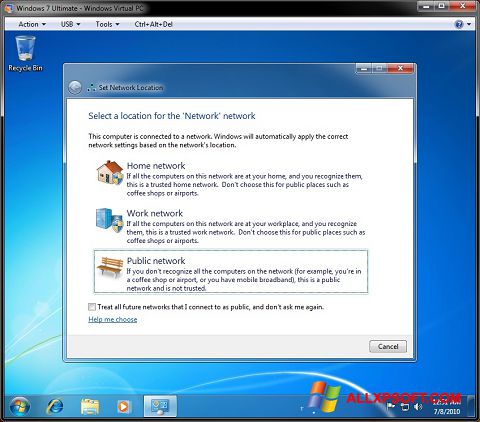480x422 pixels.
Task: Minimize the Set Network Location dialog
Action: coord(364,68)
